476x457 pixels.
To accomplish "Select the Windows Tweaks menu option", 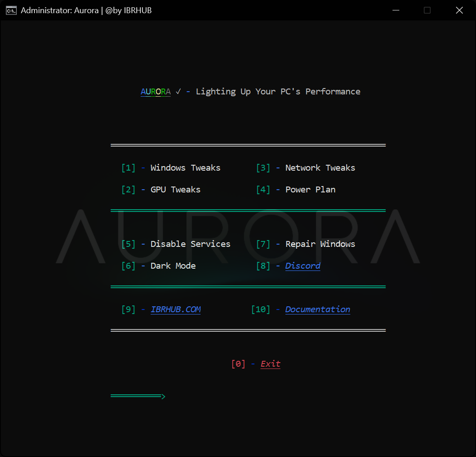I will (185, 168).
